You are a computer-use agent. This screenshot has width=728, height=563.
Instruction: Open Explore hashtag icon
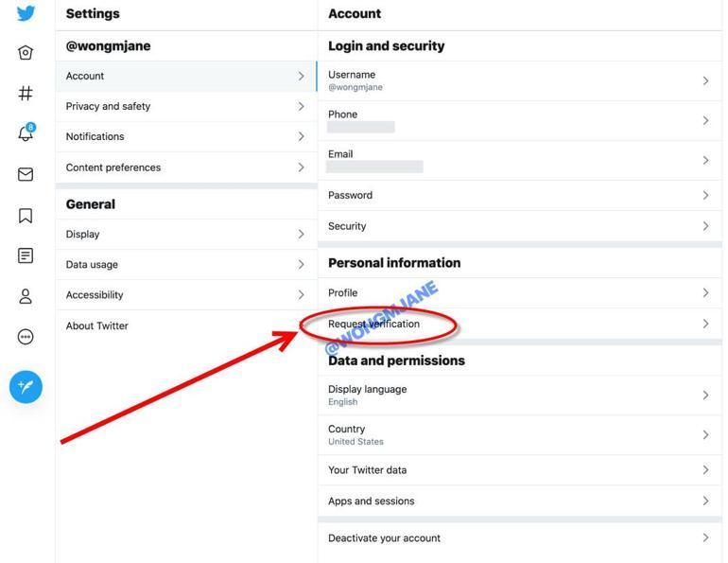coord(26,93)
